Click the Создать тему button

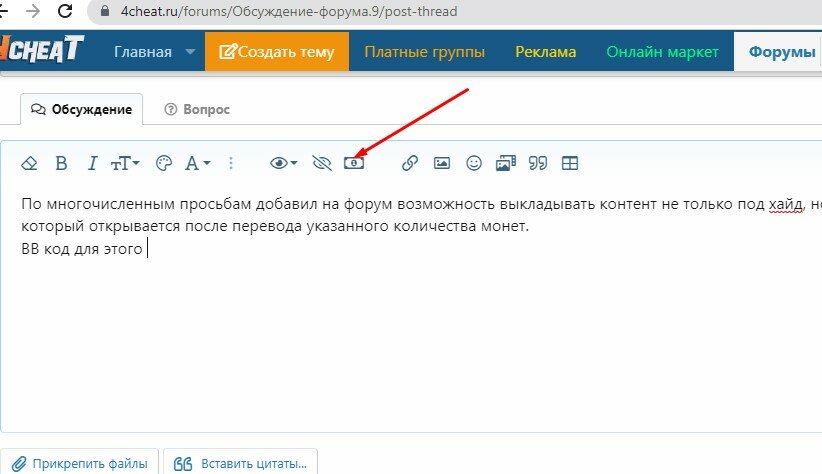point(277,51)
